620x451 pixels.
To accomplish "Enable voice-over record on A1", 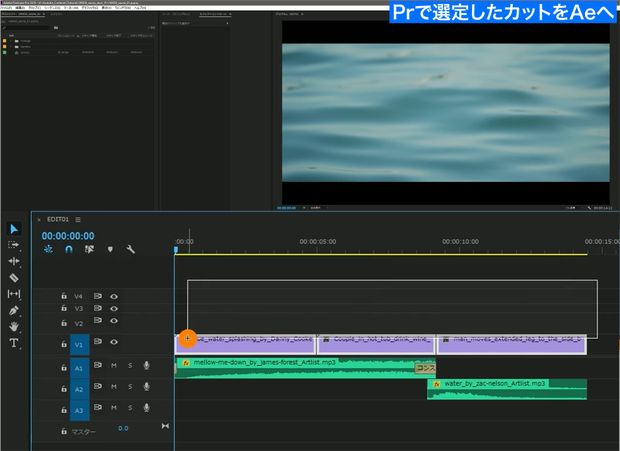I will click(146, 366).
